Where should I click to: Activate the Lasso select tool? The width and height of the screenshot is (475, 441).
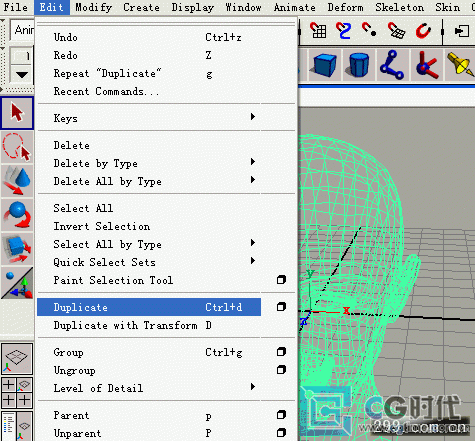pyautogui.click(x=17, y=147)
